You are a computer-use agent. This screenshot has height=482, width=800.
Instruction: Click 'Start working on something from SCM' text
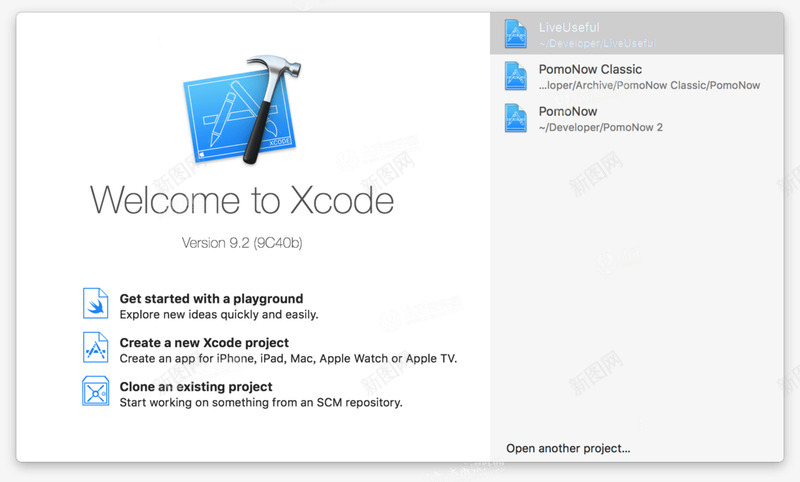(261, 402)
